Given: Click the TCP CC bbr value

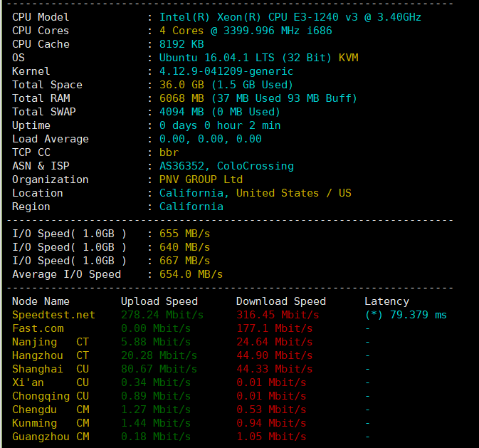Looking at the screenshot, I should pos(169,152).
